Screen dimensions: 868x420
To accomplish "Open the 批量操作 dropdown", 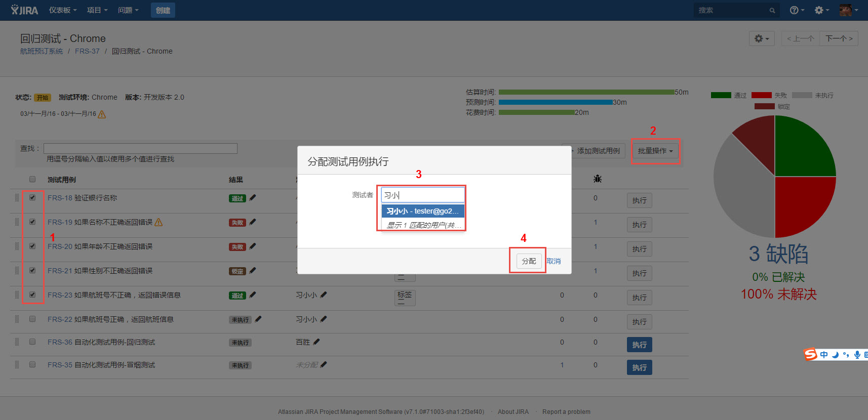I will [x=655, y=151].
